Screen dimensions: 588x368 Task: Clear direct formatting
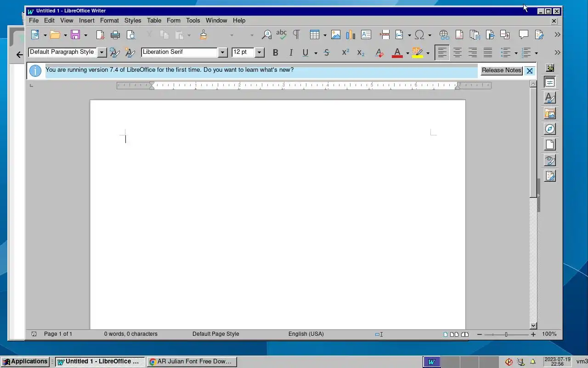[x=379, y=52]
